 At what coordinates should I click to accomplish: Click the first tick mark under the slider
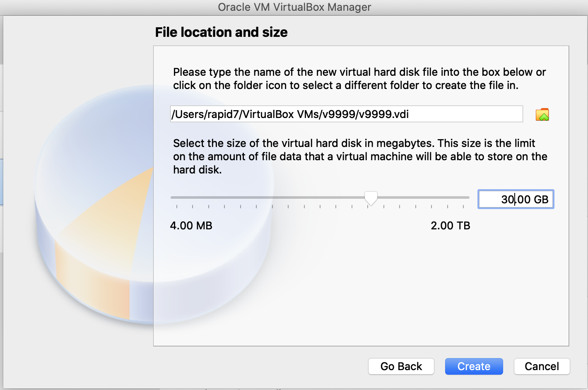[x=177, y=206]
